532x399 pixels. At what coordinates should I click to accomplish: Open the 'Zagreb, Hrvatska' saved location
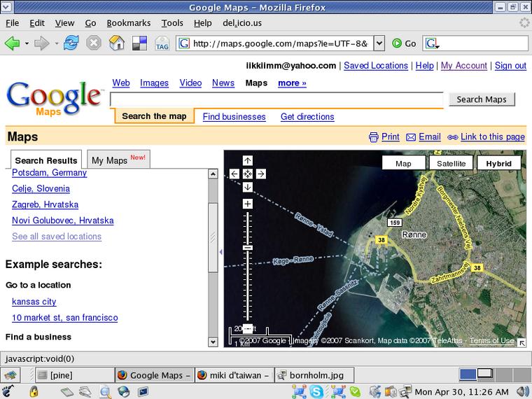point(45,204)
